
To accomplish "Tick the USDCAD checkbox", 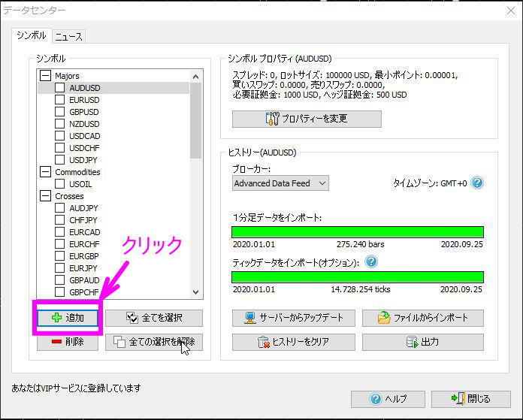I will (x=59, y=136).
